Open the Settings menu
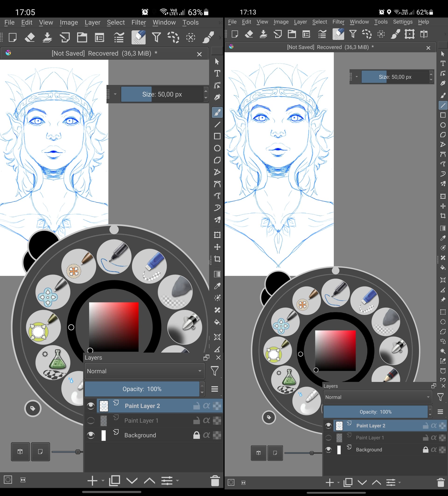The width and height of the screenshot is (448, 496). tap(402, 22)
